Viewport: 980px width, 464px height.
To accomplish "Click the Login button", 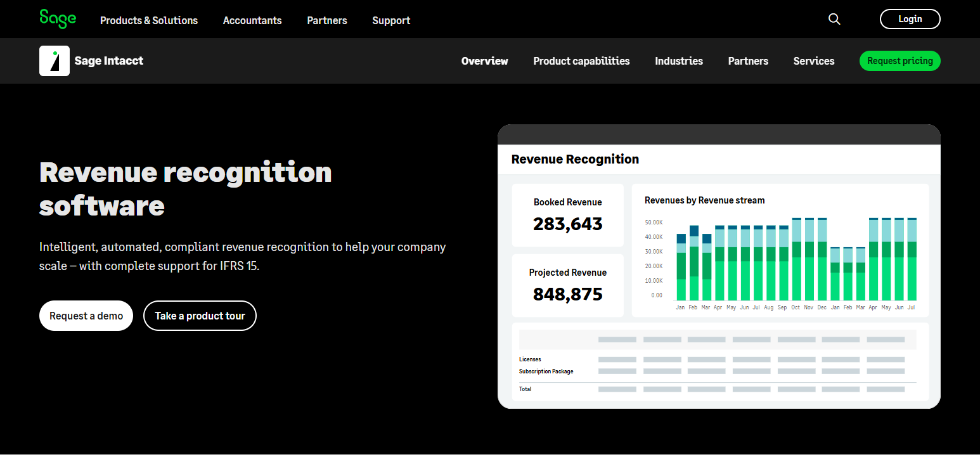I will tap(910, 19).
